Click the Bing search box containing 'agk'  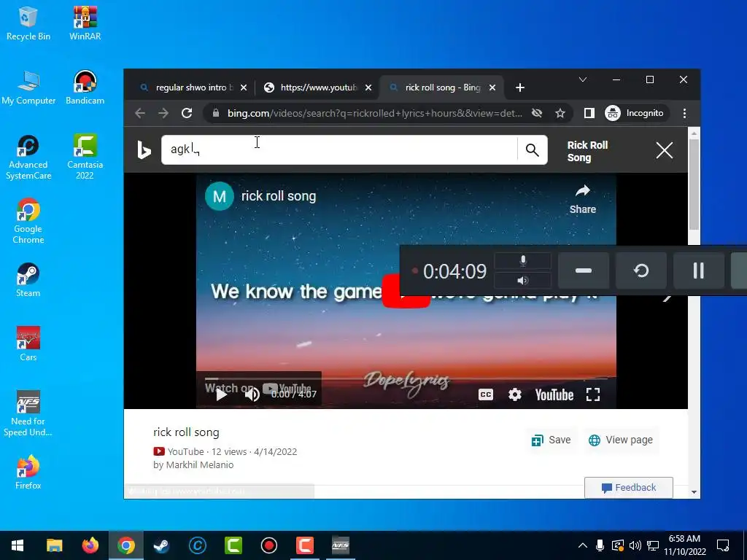pos(339,150)
